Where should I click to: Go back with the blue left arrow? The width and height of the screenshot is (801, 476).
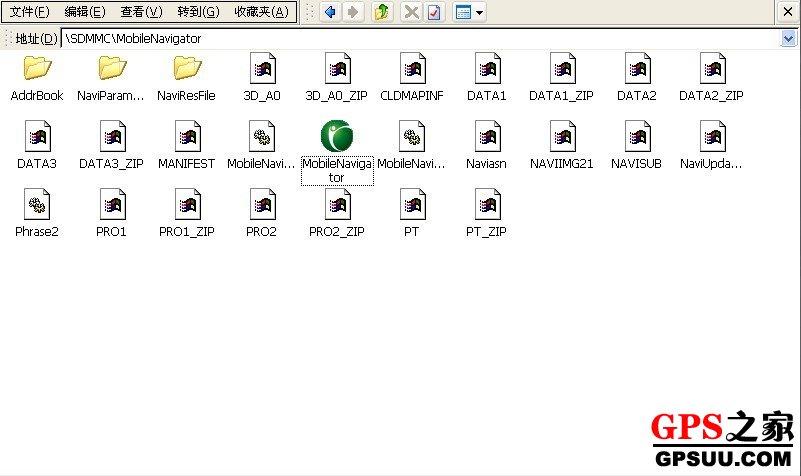point(331,12)
